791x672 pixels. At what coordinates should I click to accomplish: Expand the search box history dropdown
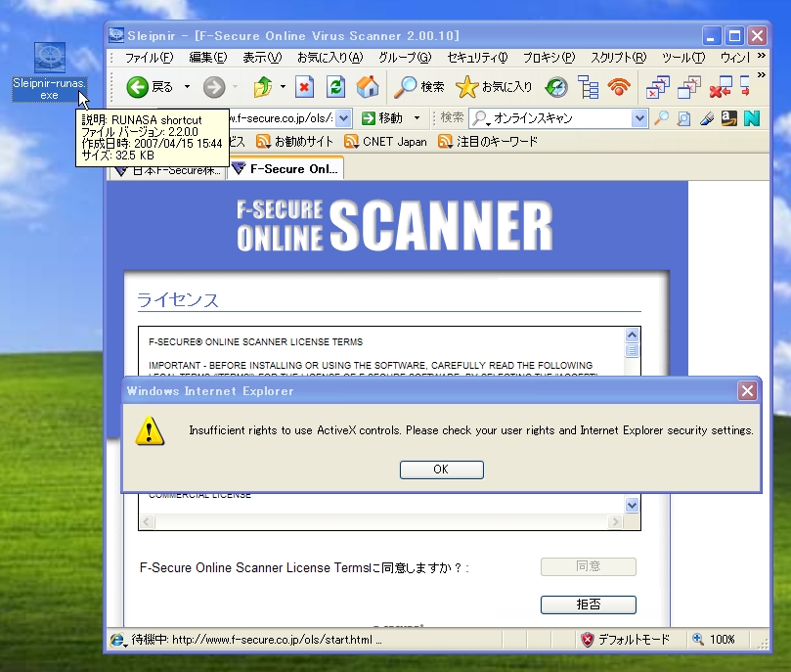coord(639,118)
